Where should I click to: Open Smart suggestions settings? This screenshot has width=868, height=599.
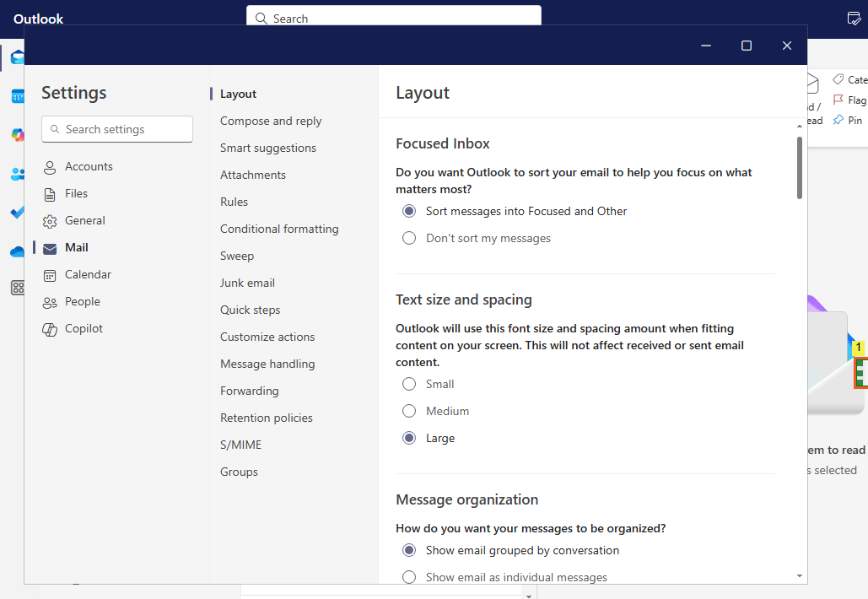click(268, 148)
